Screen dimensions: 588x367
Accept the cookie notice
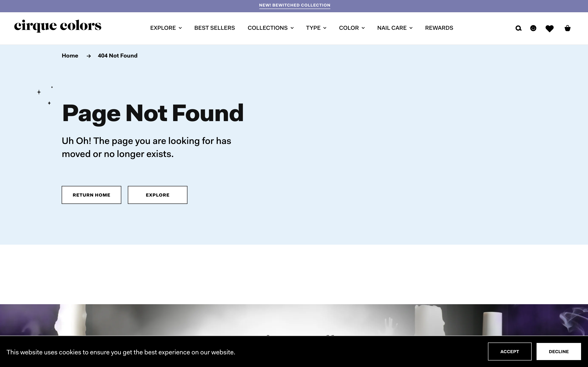(x=510, y=352)
